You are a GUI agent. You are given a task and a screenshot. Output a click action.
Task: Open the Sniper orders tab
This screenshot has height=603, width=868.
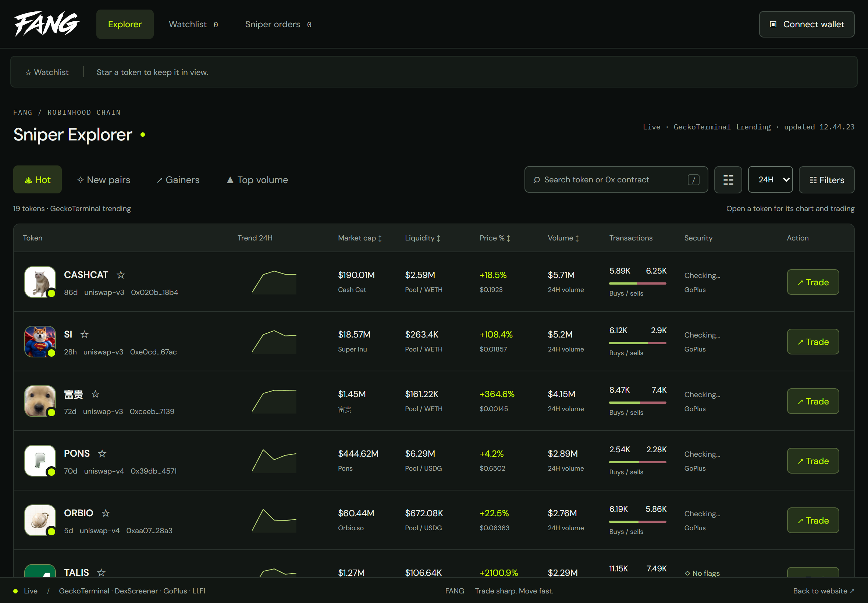tap(278, 24)
